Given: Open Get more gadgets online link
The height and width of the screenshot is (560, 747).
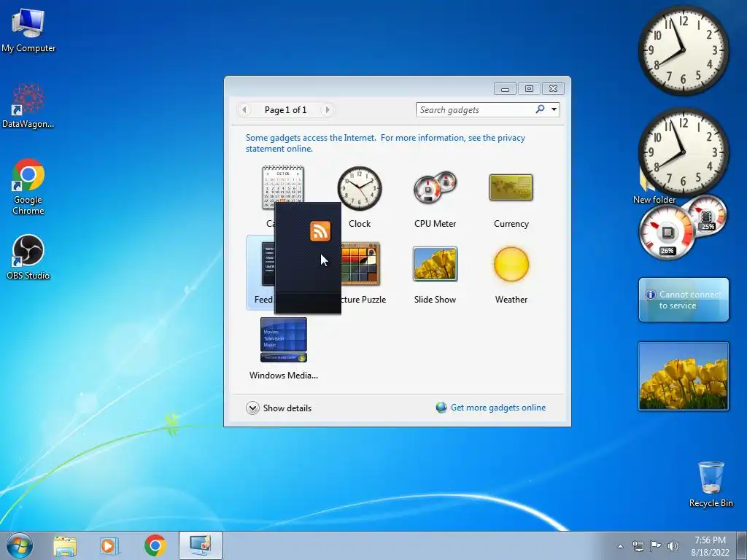Looking at the screenshot, I should coord(498,408).
